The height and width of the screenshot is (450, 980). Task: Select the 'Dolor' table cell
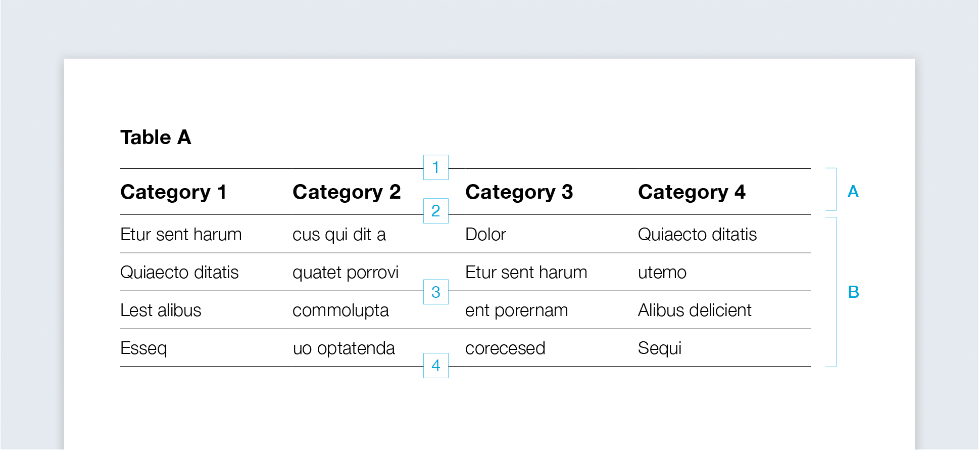click(485, 235)
